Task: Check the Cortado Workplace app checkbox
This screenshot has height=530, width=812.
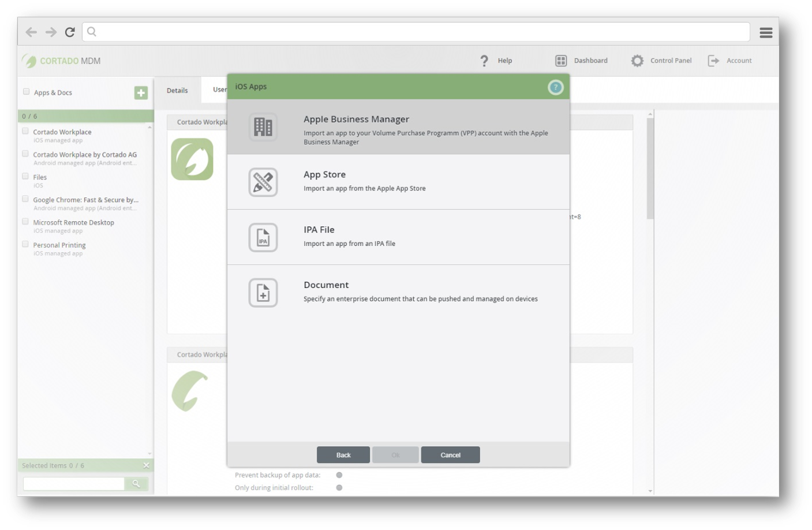Action: tap(25, 130)
